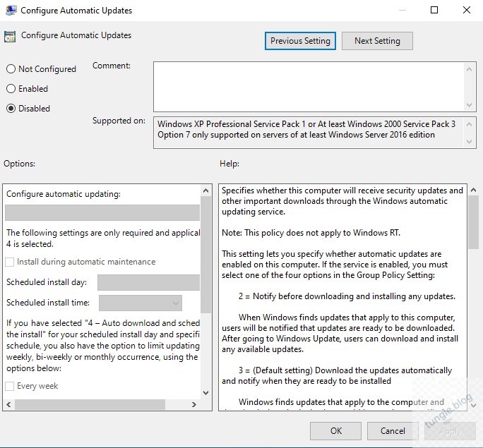Click the Options pane horizontal scrollbar thumb
Image resolution: width=483 pixels, height=448 pixels.
click(90, 404)
